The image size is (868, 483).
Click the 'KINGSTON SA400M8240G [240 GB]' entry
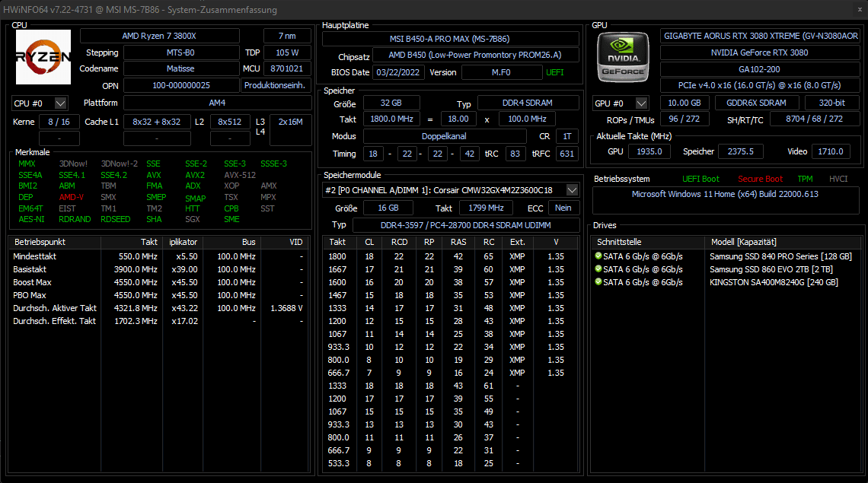pos(774,282)
